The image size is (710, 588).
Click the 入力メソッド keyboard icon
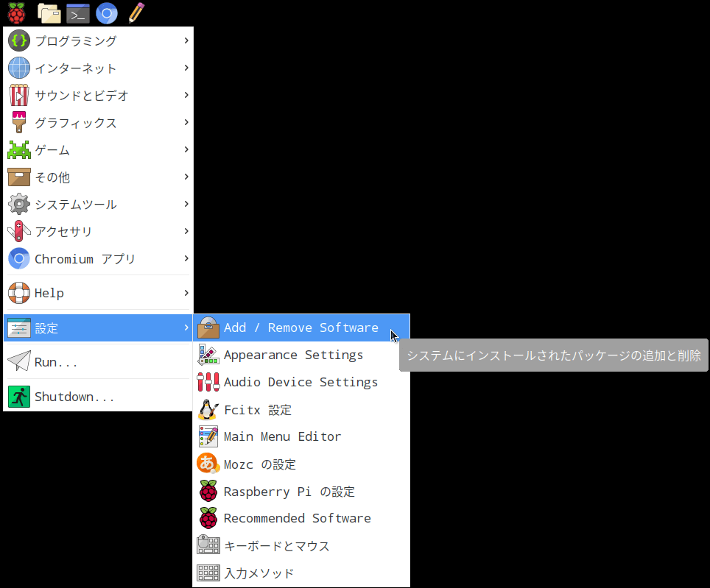tap(208, 573)
